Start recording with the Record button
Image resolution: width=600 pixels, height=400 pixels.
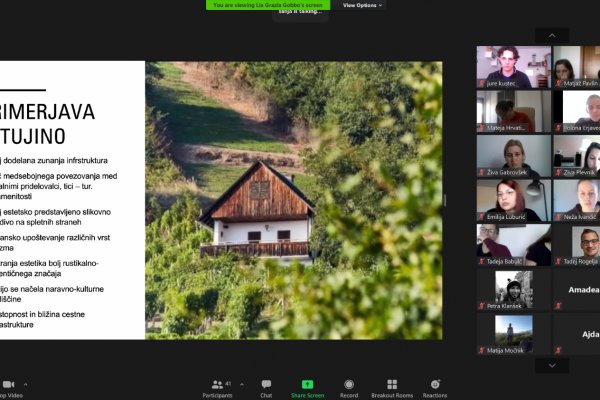[x=348, y=386]
